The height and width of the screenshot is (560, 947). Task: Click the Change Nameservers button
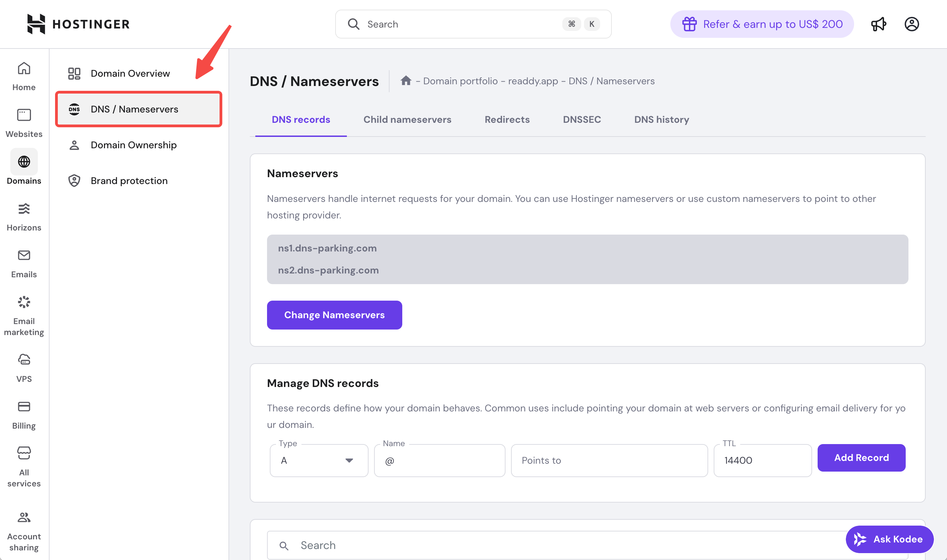(334, 315)
